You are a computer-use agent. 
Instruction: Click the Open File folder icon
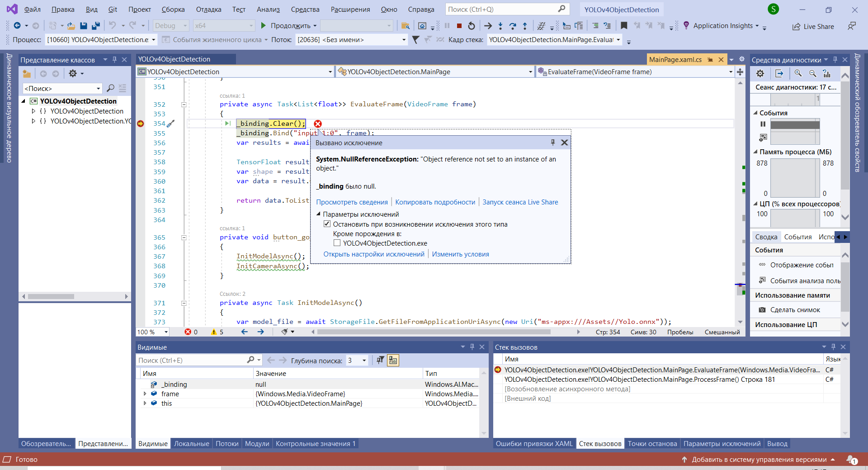pyautogui.click(x=71, y=26)
